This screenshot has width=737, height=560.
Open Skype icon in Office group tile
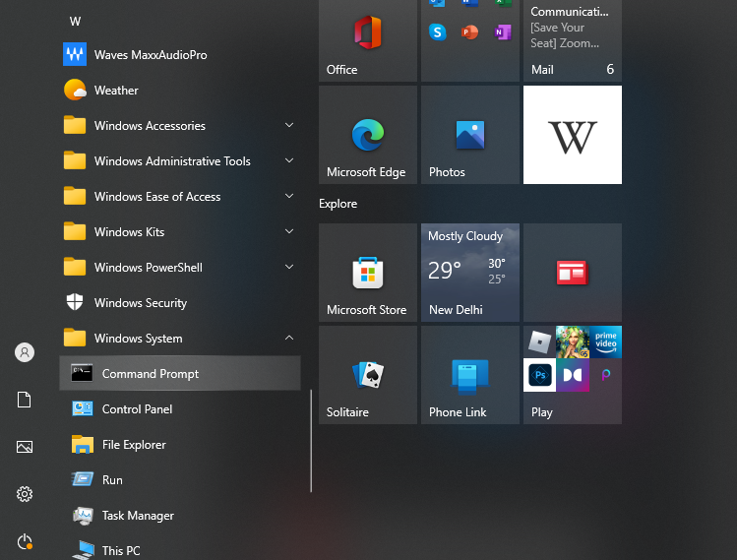click(437, 32)
